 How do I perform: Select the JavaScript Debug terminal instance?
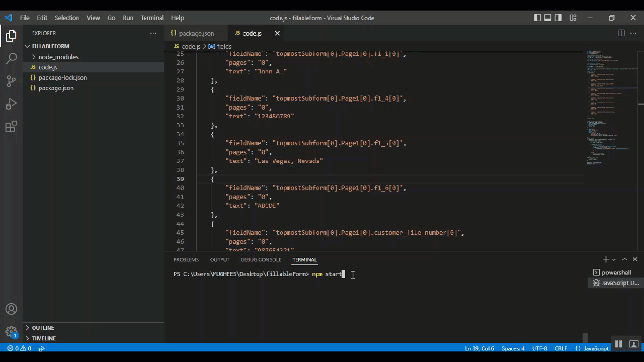pyautogui.click(x=616, y=283)
